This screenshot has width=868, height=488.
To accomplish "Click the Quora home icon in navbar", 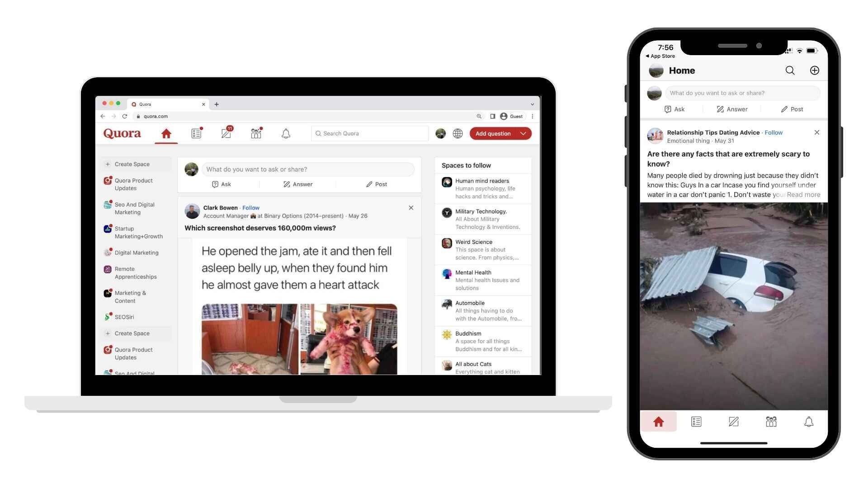I will (166, 133).
